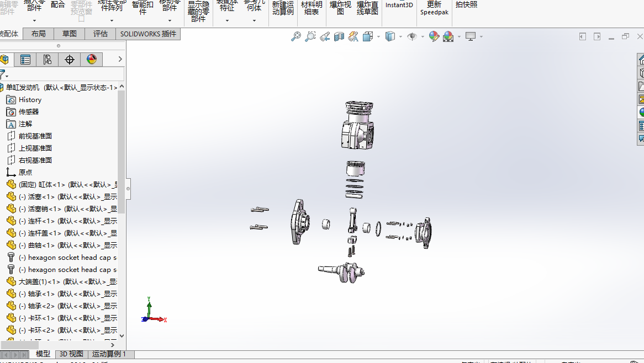Open the FeatureManager design tree tab

pos(5,60)
